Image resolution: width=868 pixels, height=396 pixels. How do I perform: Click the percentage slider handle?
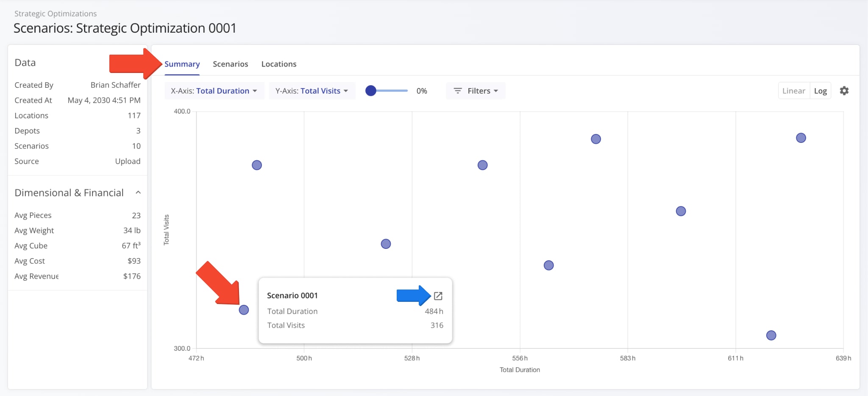coord(371,91)
